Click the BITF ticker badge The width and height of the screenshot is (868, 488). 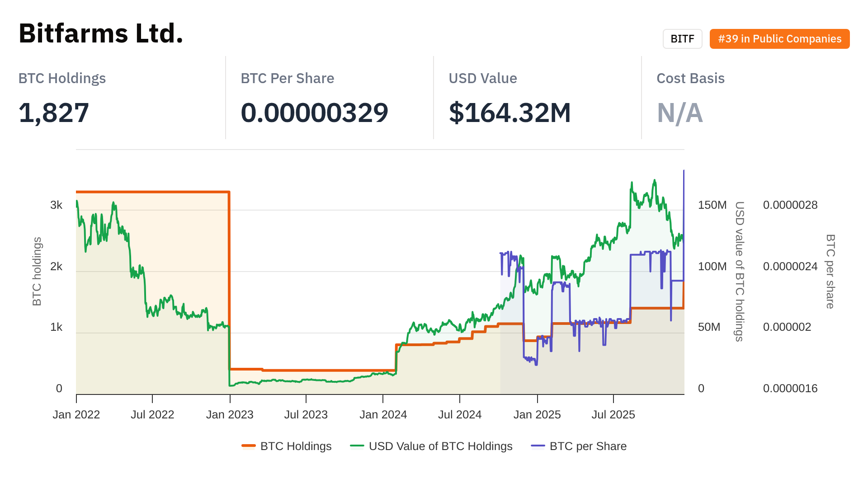point(682,39)
